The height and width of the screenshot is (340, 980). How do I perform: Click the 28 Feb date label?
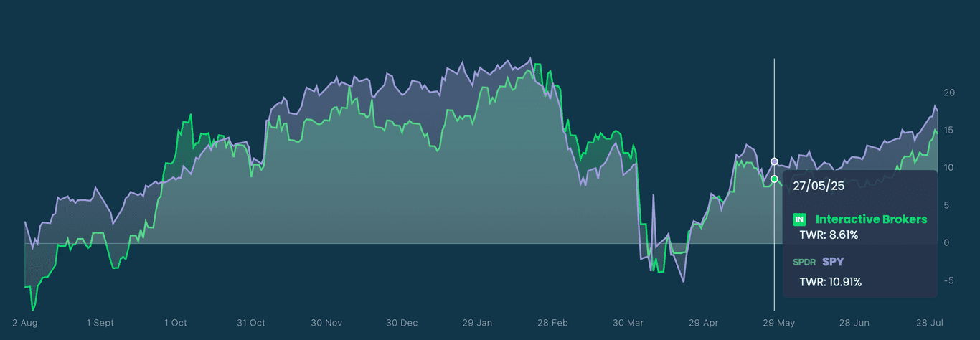[x=552, y=323]
